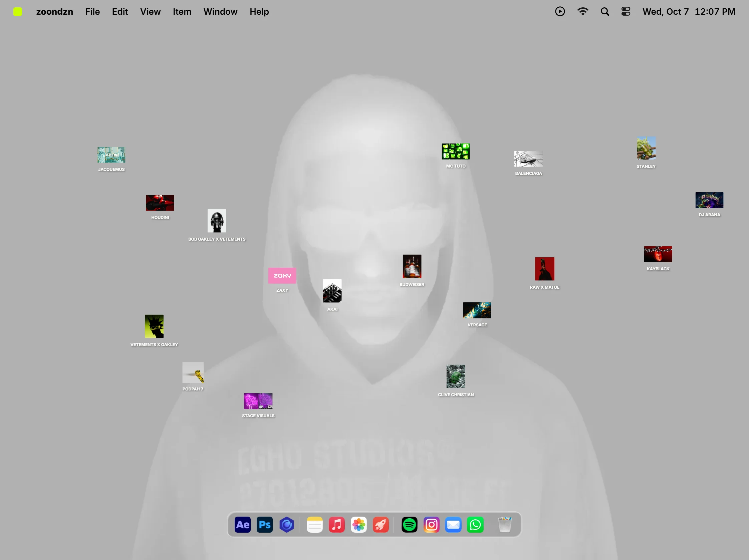Open the View menu
The height and width of the screenshot is (560, 749).
coord(150,11)
